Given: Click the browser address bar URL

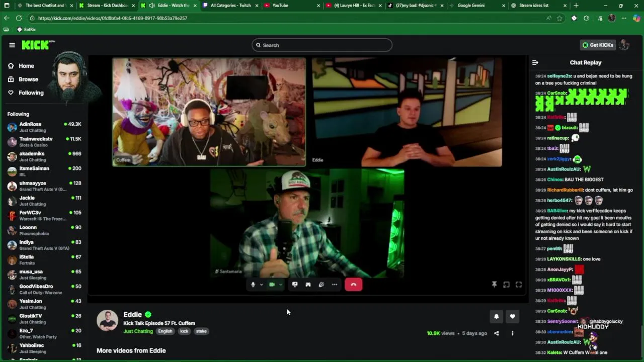Looking at the screenshot, I should (113, 18).
